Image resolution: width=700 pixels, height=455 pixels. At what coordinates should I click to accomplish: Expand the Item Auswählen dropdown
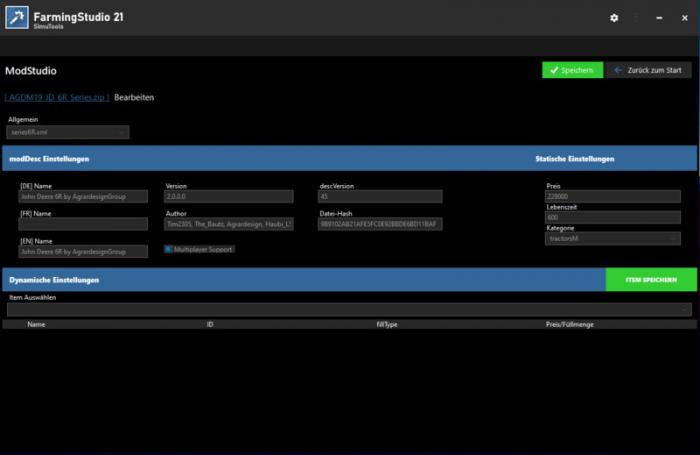coord(349,310)
